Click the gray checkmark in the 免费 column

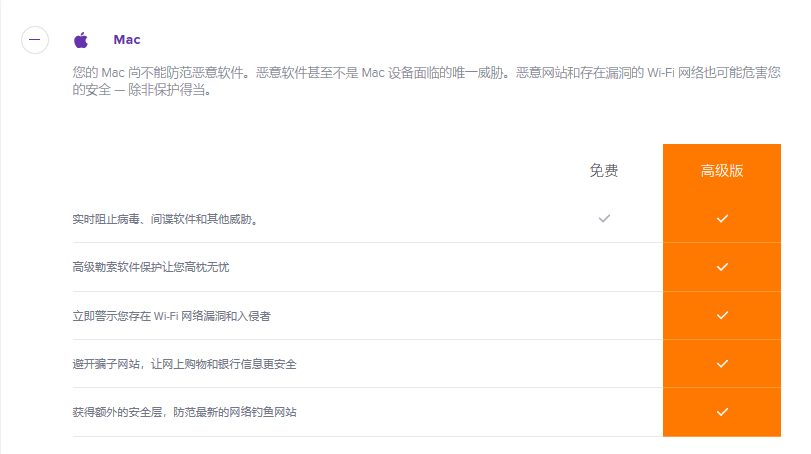(x=603, y=218)
